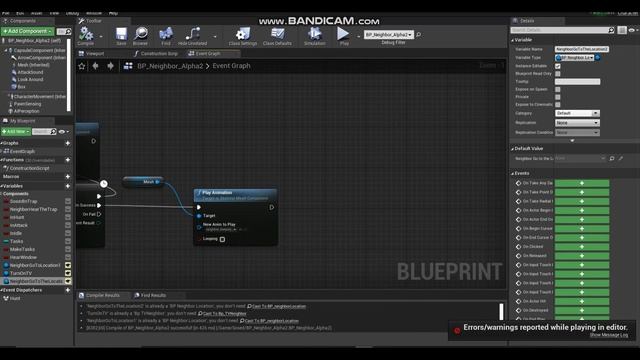Add a new variable with plus icon
The height and width of the screenshot is (360, 640).
(x=68, y=186)
